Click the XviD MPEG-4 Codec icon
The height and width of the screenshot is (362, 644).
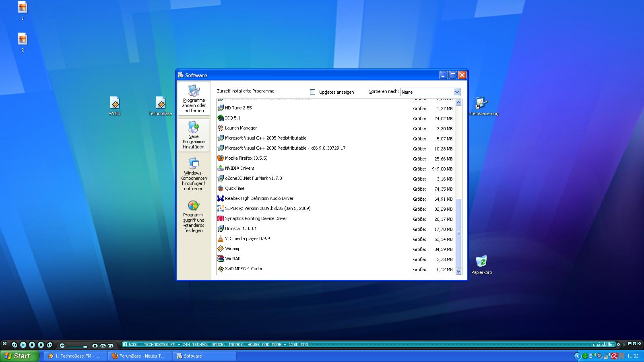[x=221, y=269]
